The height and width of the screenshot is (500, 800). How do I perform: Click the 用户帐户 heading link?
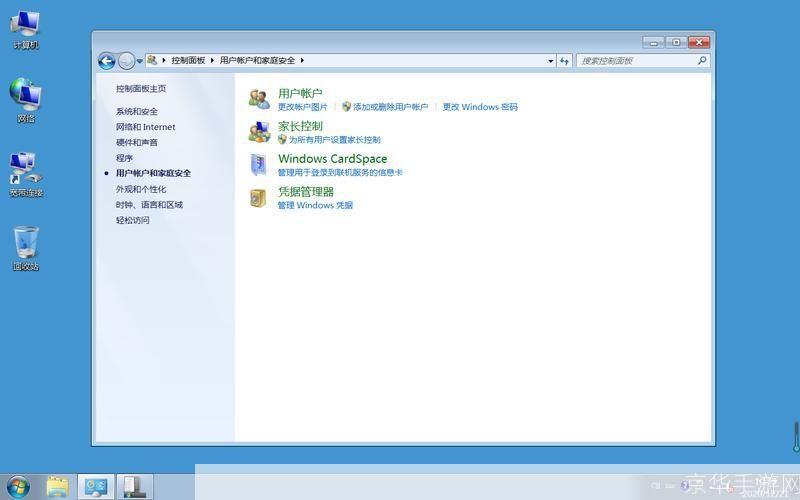tap(300, 93)
